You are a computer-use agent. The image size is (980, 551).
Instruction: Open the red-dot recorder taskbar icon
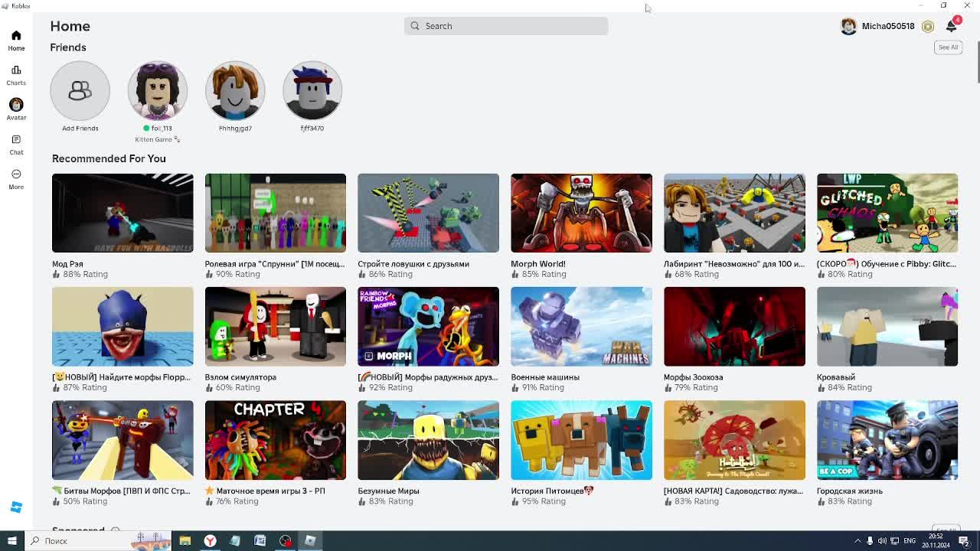click(286, 541)
